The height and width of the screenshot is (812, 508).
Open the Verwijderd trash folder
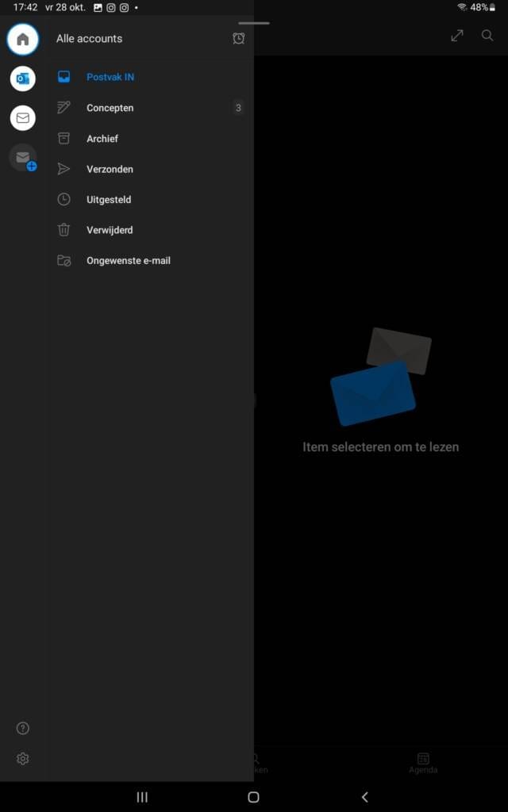pyautogui.click(x=110, y=230)
